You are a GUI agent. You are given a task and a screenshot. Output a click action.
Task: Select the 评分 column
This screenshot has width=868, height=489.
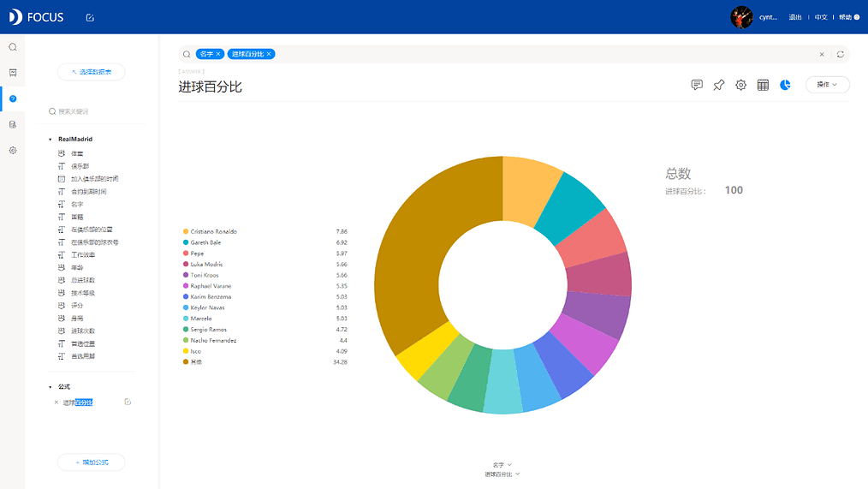(x=77, y=306)
